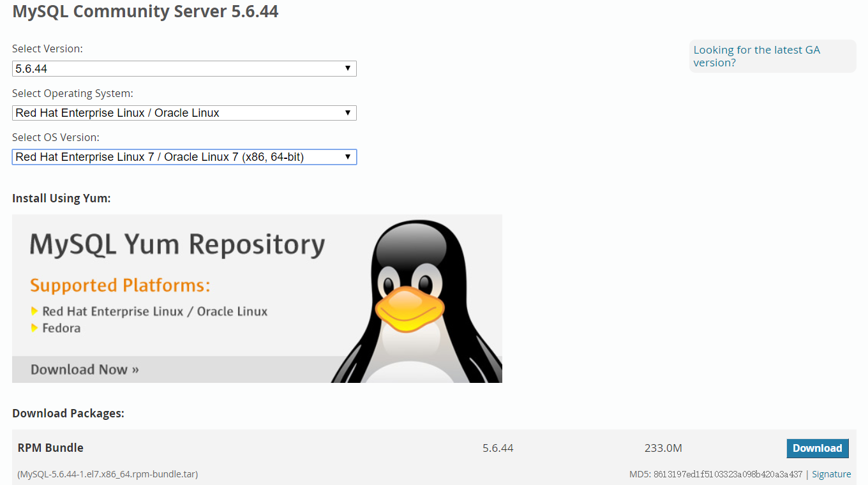
Task: Expand the Select Operating System dropdown
Action: (x=184, y=113)
